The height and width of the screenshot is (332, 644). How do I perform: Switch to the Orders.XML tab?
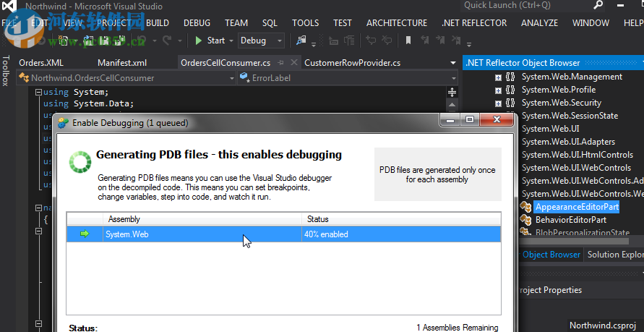tap(41, 63)
